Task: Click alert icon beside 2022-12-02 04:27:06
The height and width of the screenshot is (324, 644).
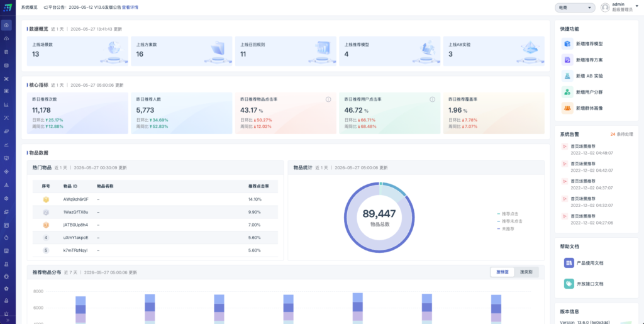Action: click(x=564, y=216)
